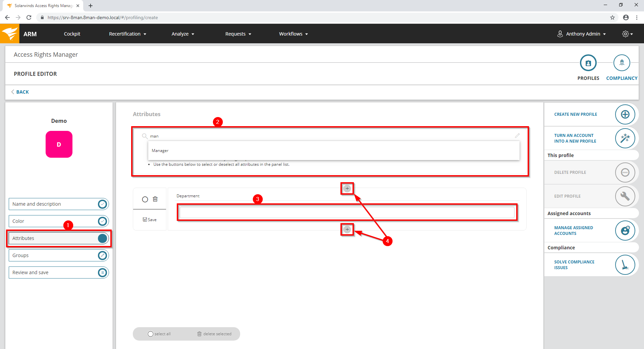The width and height of the screenshot is (644, 349).
Task: Open the Anthony Admin user dropdown
Action: coord(582,34)
